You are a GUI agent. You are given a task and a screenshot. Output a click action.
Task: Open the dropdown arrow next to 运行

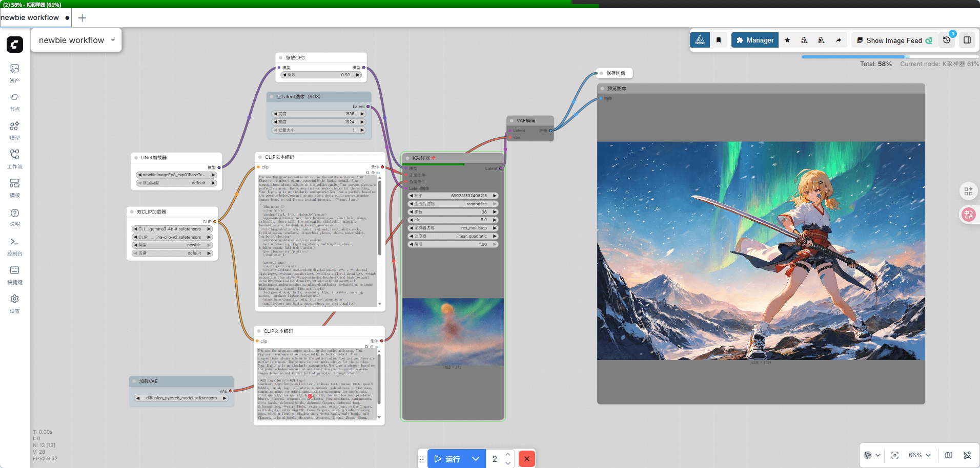coord(476,459)
